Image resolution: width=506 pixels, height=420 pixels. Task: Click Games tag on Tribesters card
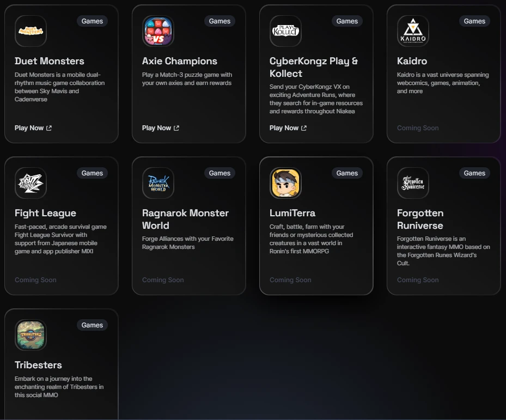92,325
